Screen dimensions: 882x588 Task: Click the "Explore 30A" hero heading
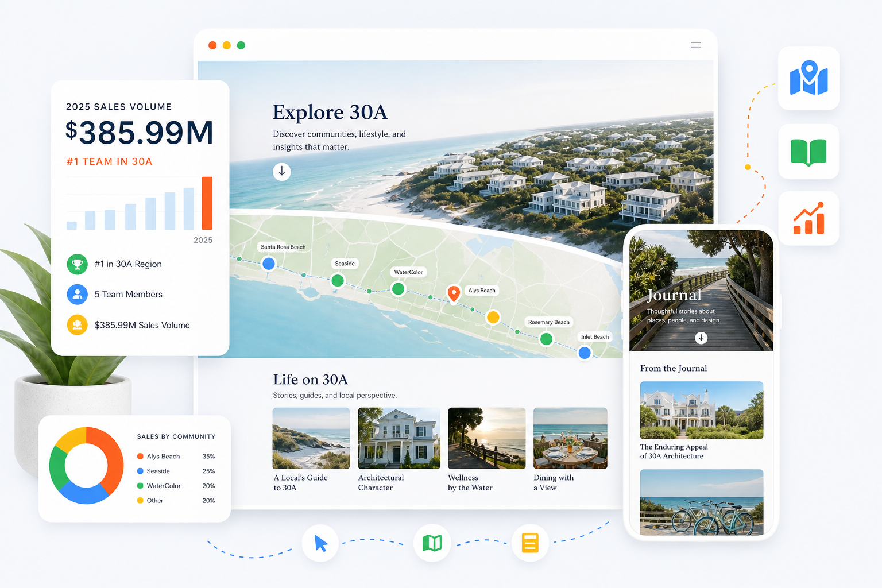[x=330, y=112]
